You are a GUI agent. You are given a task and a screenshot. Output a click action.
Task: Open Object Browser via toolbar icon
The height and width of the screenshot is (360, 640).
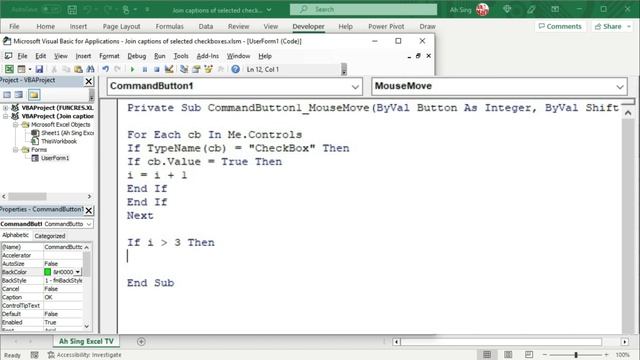point(209,69)
